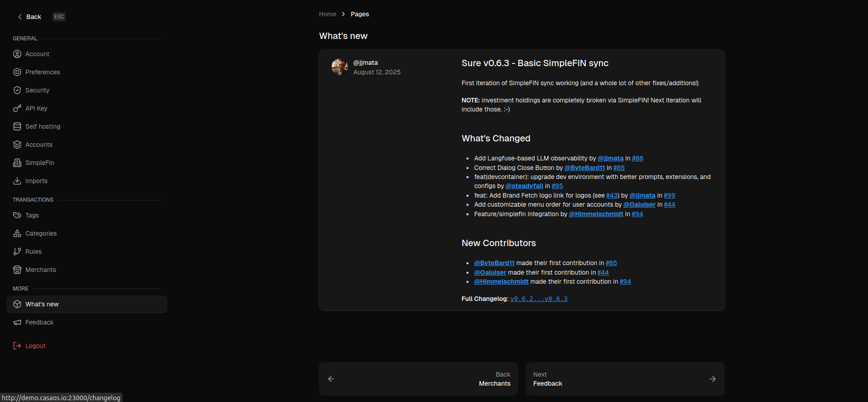
Task: Click the Feedback megaphone icon
Action: pyautogui.click(x=17, y=322)
